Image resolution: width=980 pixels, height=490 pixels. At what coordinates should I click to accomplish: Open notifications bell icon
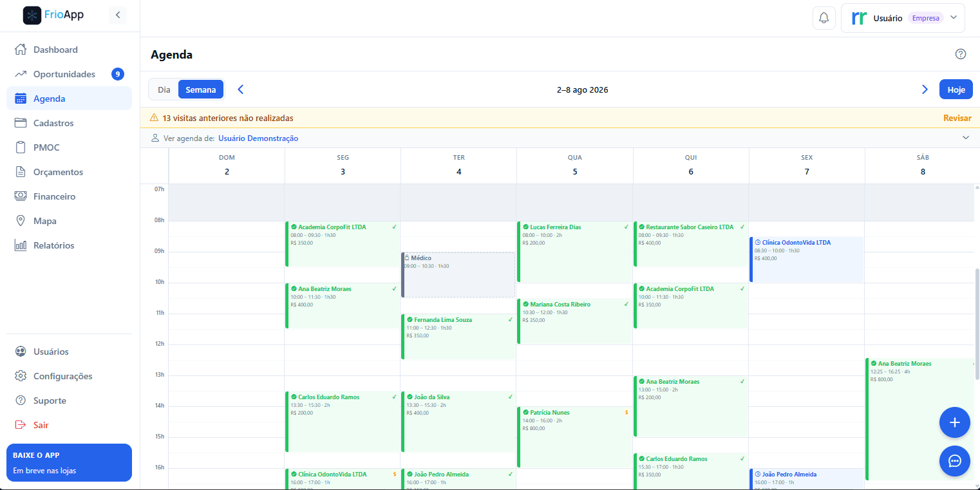[x=824, y=18]
